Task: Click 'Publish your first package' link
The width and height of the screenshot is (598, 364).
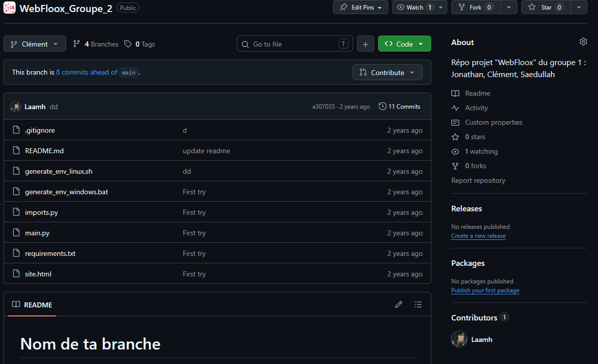Action: click(485, 290)
